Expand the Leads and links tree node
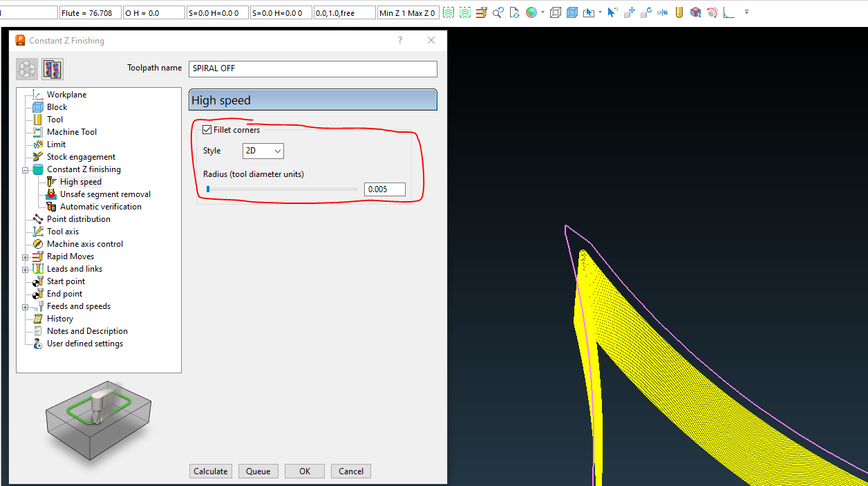 (25, 268)
